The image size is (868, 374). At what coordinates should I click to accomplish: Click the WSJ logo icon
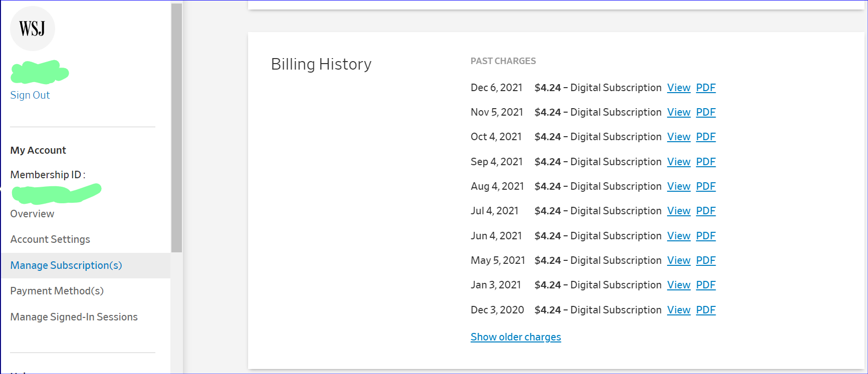(33, 29)
